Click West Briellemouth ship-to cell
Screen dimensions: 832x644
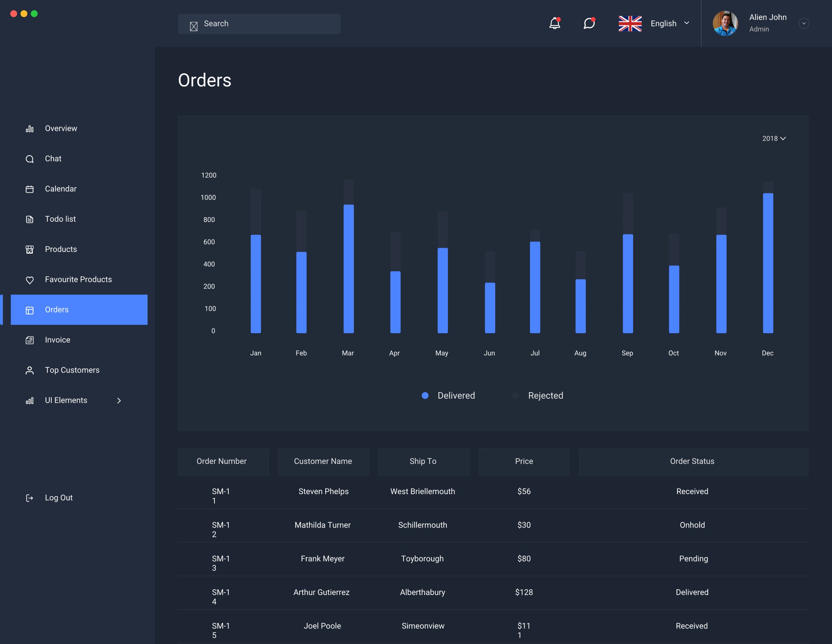coord(423,492)
